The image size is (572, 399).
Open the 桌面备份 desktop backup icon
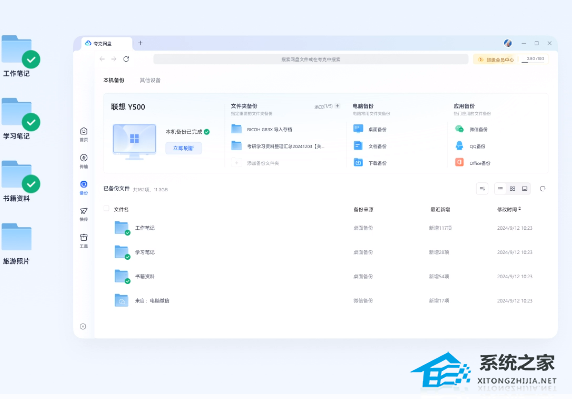(358, 129)
